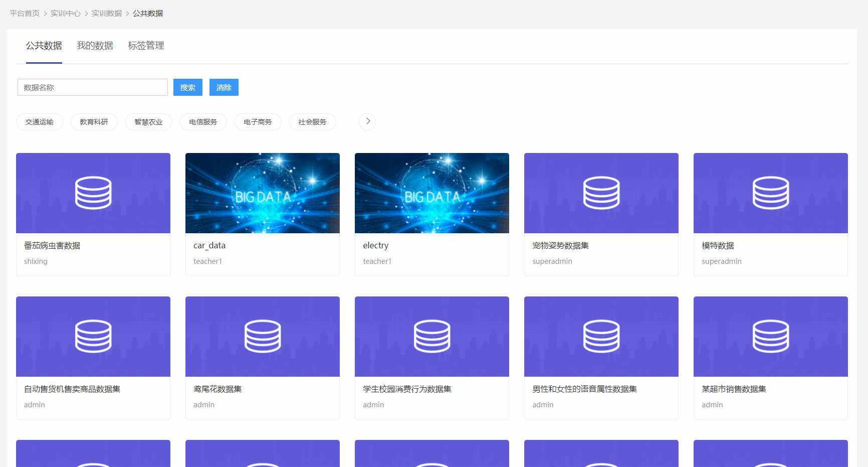
Task: Open the 标签管理 tab
Action: (146, 46)
